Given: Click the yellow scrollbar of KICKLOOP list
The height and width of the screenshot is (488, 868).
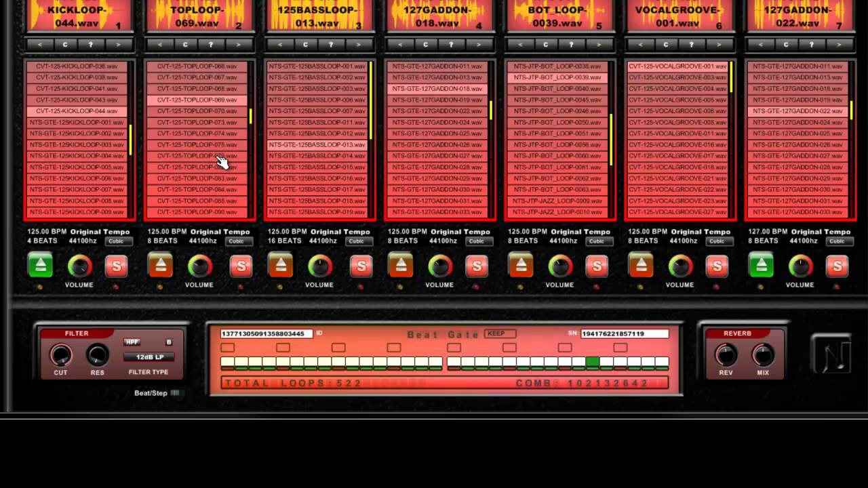Looking at the screenshot, I should [x=131, y=140].
